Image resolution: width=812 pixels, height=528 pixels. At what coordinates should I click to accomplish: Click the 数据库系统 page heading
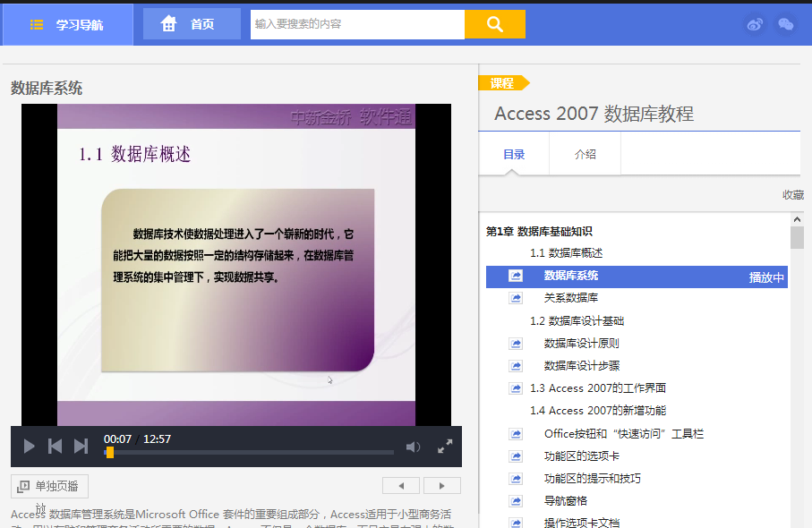tap(47, 88)
